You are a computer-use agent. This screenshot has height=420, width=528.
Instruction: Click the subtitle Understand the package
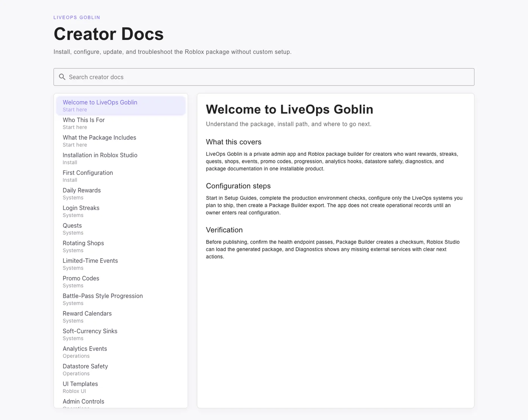click(x=289, y=124)
